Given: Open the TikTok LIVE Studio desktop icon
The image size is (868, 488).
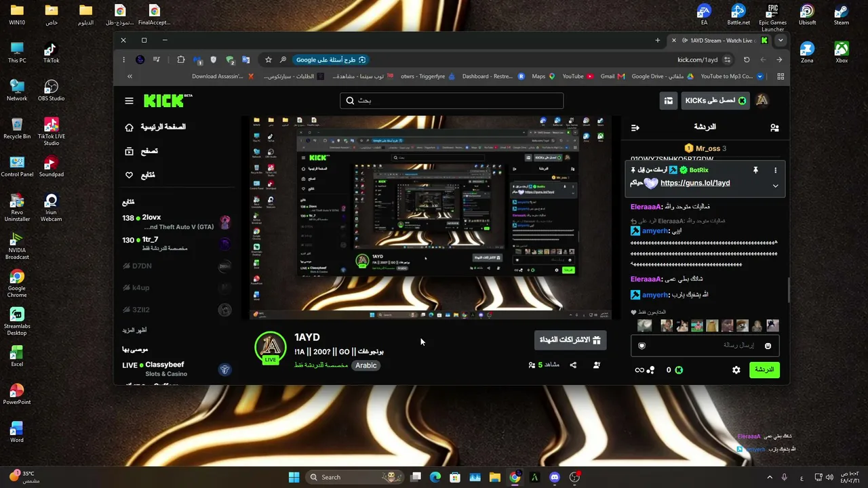Looking at the screenshot, I should click(x=51, y=131).
